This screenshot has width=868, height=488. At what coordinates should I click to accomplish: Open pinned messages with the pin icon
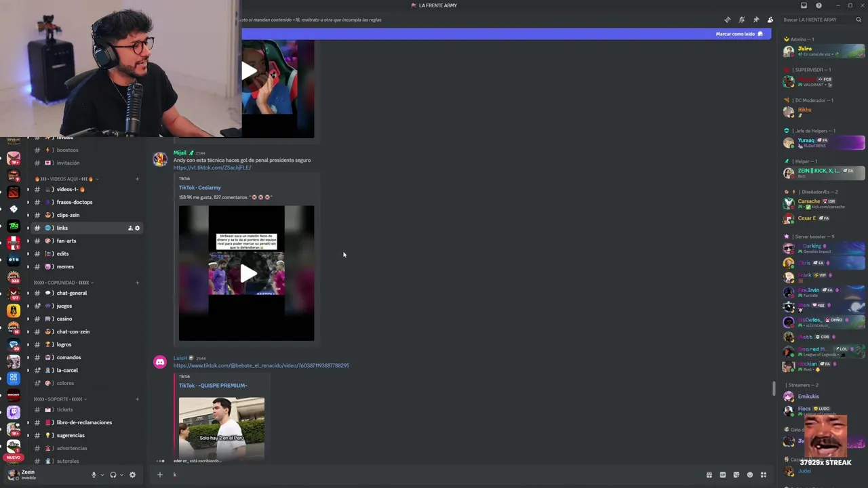[x=755, y=20]
